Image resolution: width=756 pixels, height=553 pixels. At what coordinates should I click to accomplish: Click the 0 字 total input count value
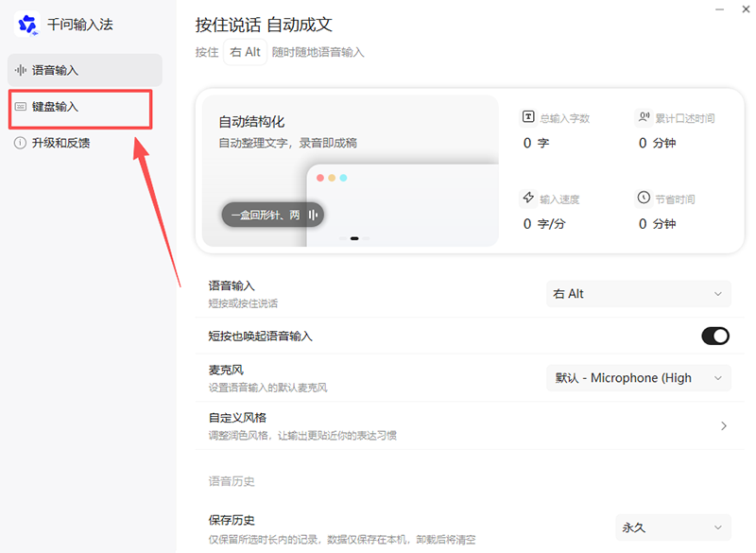[536, 143]
